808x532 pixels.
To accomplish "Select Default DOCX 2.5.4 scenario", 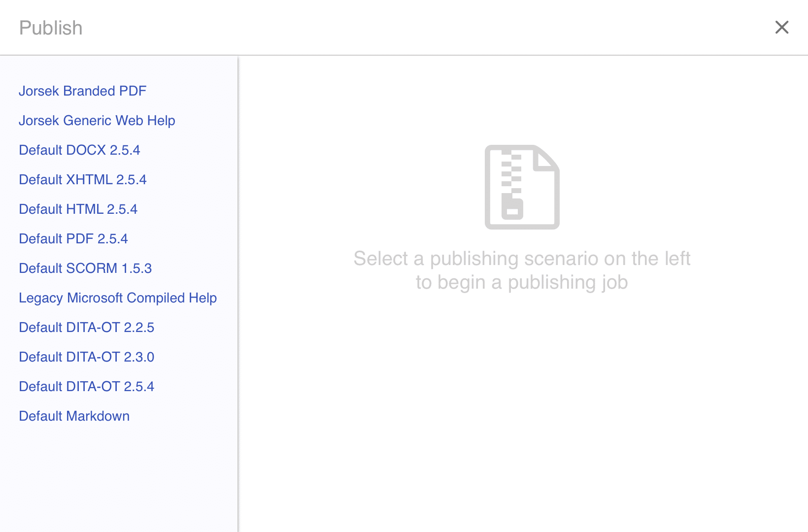I will 79,150.
